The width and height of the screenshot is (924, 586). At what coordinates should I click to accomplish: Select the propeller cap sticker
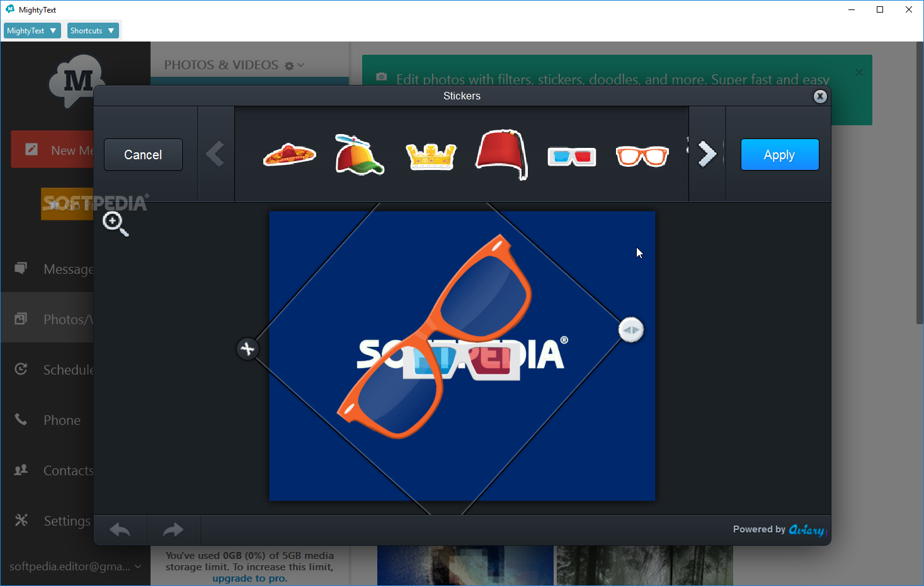pos(359,154)
